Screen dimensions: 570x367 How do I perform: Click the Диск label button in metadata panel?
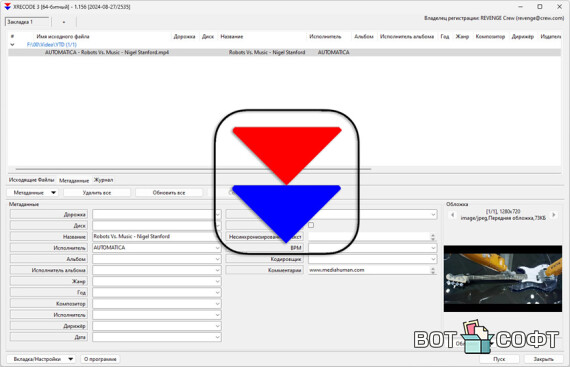(49, 226)
